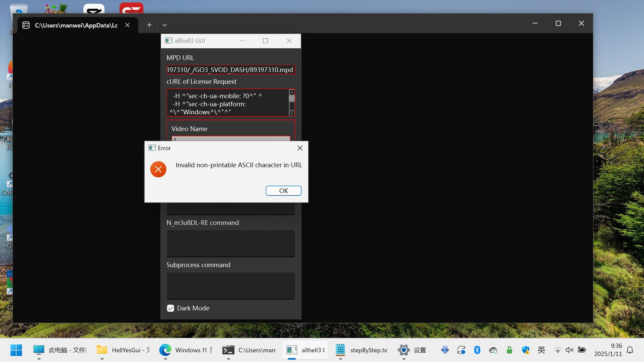Click the red error icon
This screenshot has width=644, height=362.
point(158,169)
